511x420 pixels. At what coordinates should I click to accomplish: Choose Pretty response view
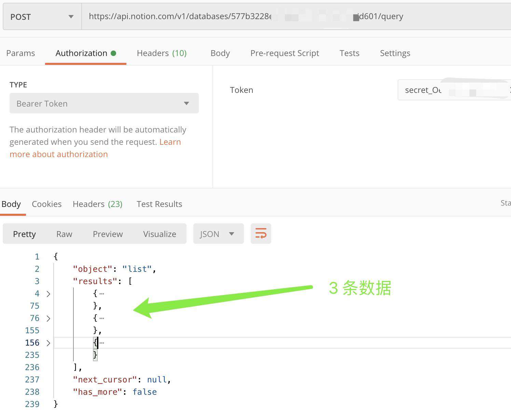tap(24, 234)
